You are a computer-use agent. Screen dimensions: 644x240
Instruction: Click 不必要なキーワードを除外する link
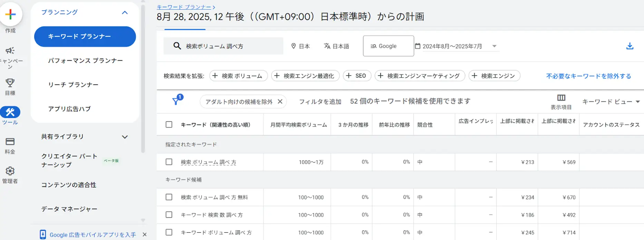click(588, 76)
